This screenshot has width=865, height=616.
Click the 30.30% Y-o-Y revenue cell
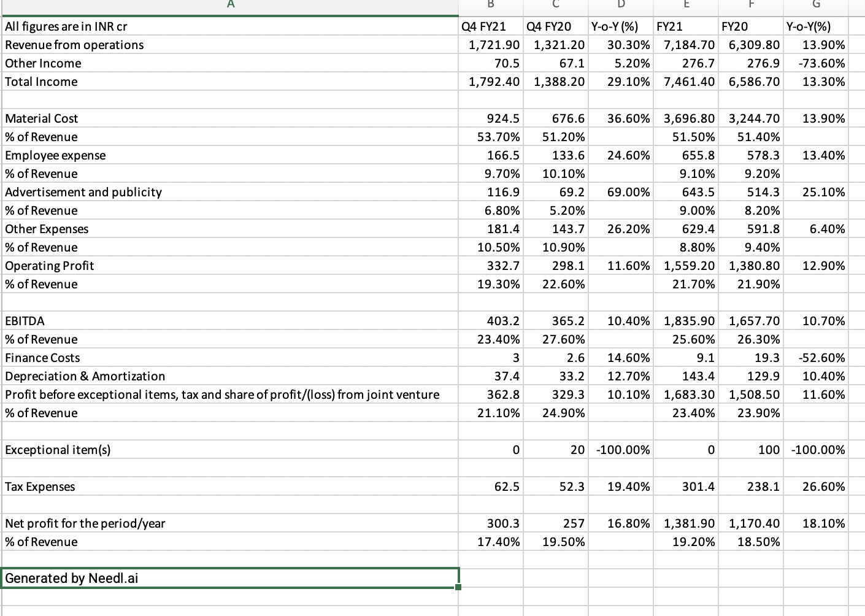(x=621, y=45)
